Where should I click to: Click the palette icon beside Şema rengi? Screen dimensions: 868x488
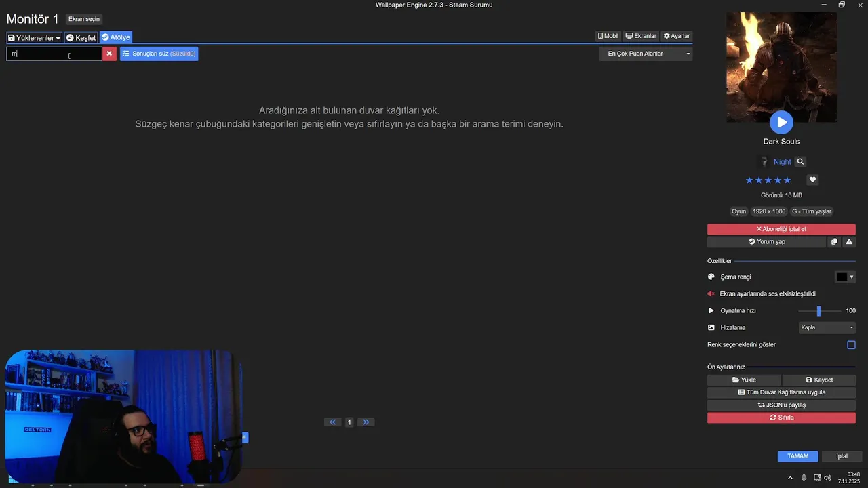tap(711, 277)
